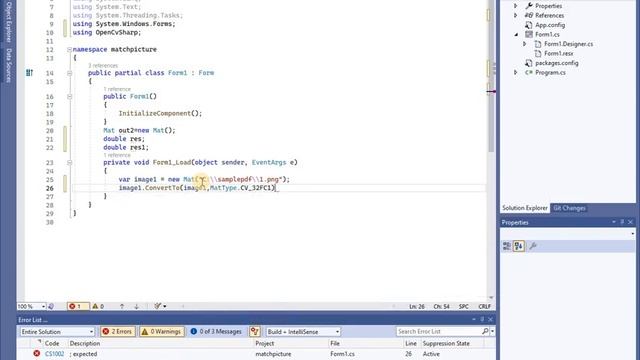Toggle the 0 Warnings filter button

162,331
